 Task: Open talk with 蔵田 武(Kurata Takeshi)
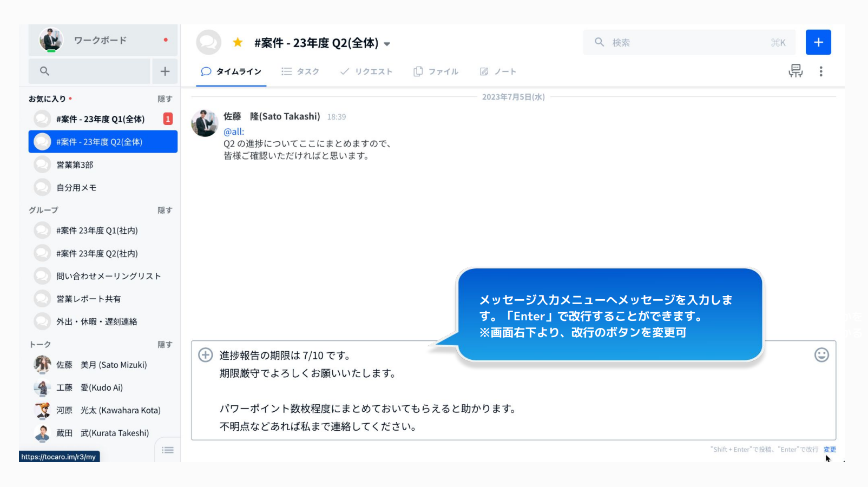tap(103, 433)
